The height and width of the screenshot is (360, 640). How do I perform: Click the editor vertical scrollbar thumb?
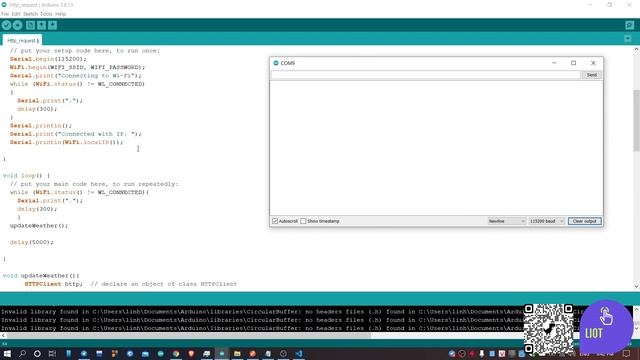click(636, 120)
